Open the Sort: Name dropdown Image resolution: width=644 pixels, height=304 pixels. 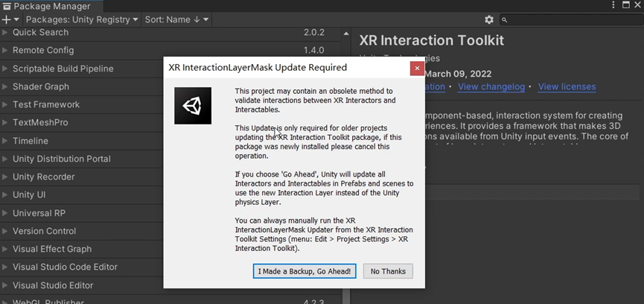point(176,19)
